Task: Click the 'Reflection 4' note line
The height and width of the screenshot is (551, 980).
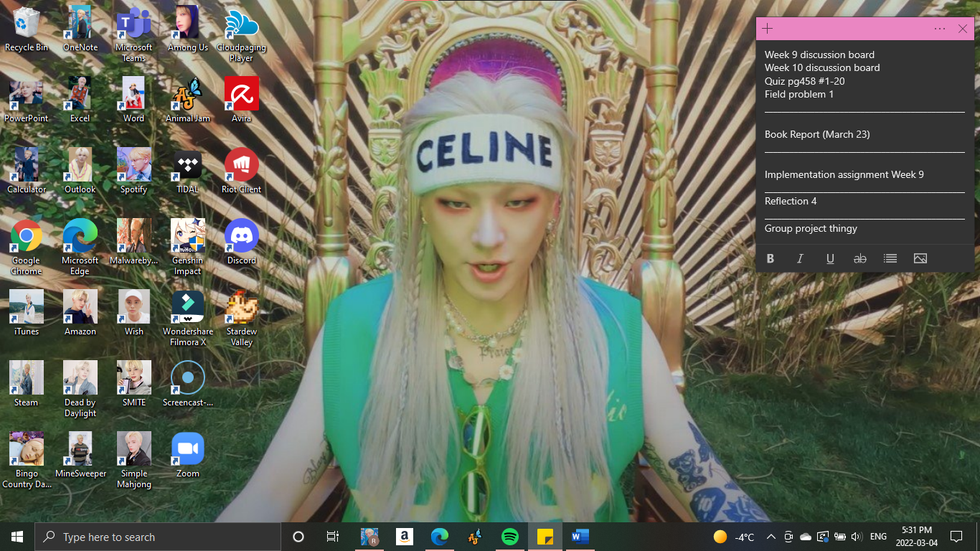Action: pos(791,201)
